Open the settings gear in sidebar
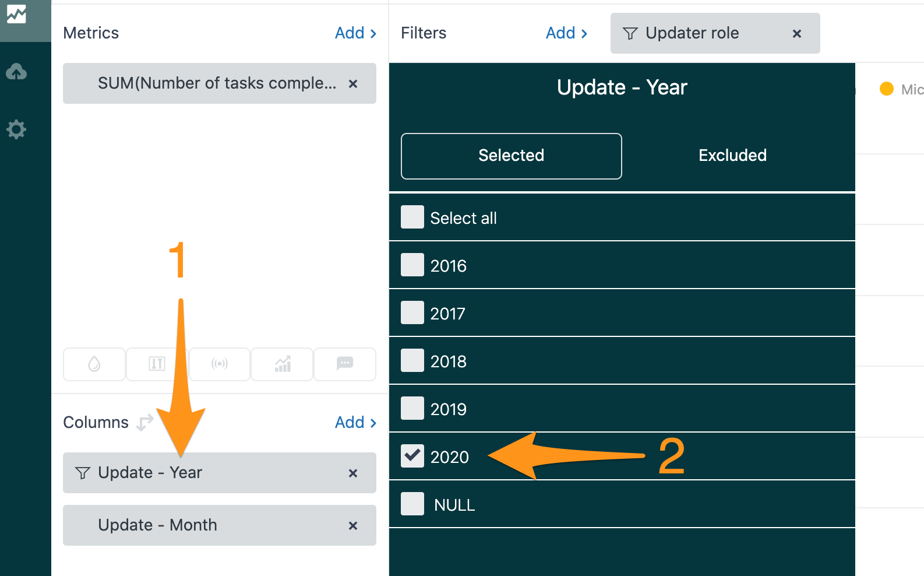Image resolution: width=924 pixels, height=576 pixels. point(16,129)
